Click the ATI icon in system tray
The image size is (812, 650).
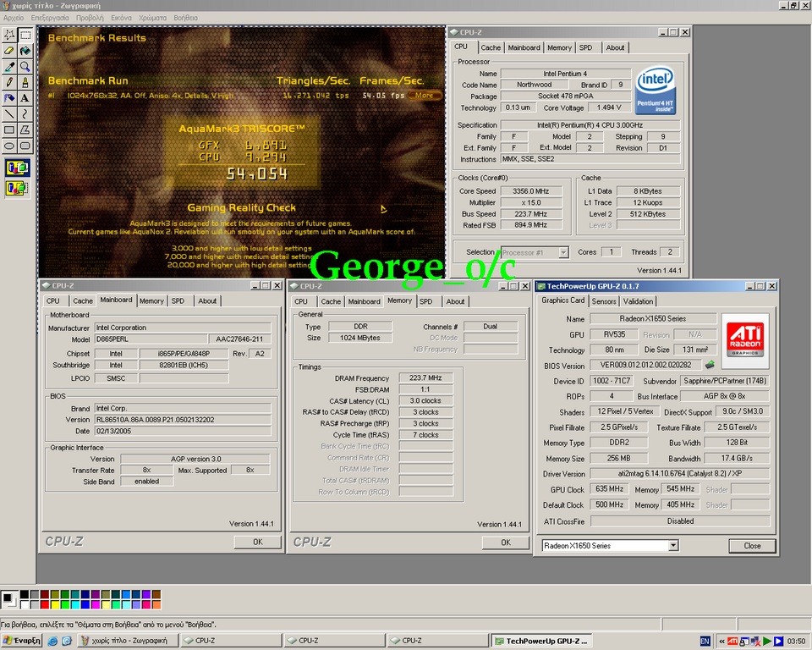732,642
